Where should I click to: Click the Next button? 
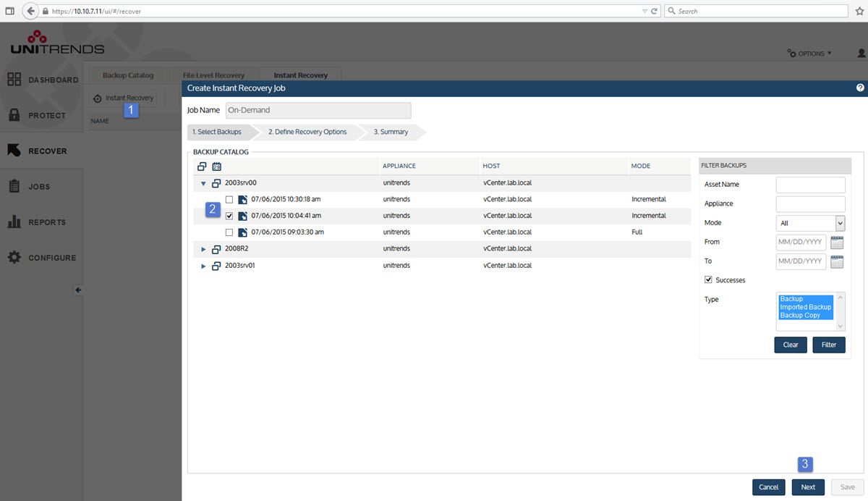click(808, 487)
